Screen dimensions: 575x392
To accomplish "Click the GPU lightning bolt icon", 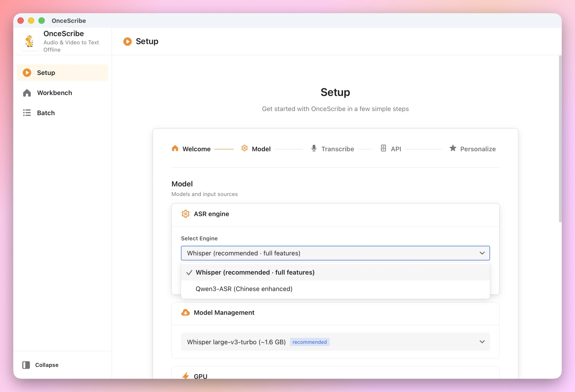I will coord(186,375).
